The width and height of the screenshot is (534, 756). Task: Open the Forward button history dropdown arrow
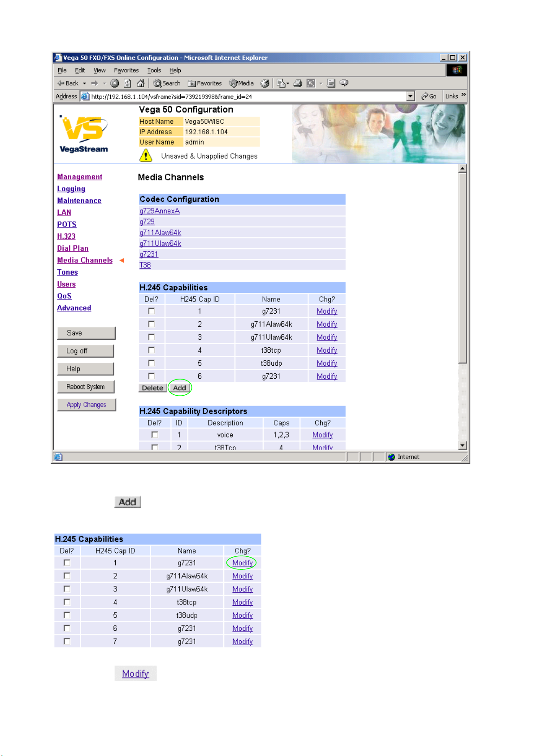point(104,83)
